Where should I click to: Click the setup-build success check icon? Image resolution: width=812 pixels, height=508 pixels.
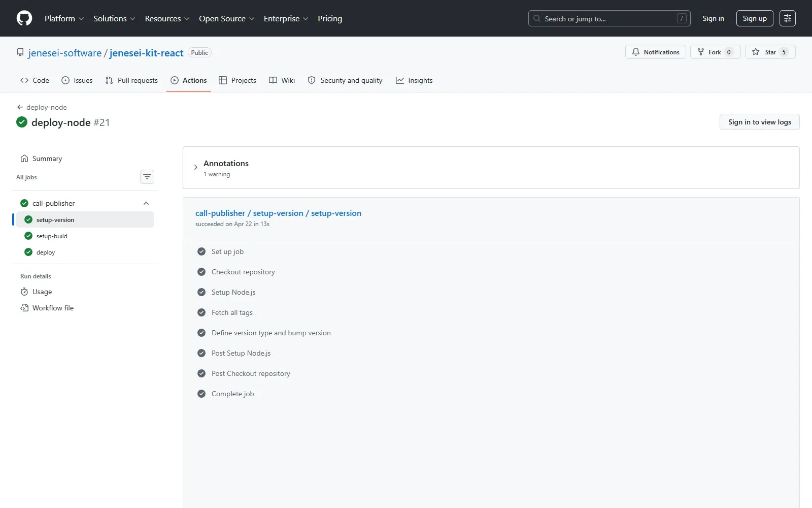tap(28, 236)
